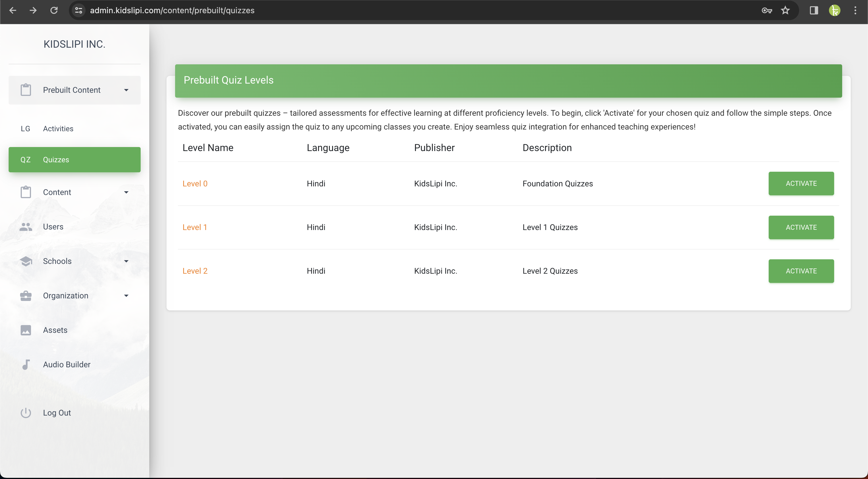Open the password key icon in address bar
This screenshot has width=868, height=479.
pos(767,10)
